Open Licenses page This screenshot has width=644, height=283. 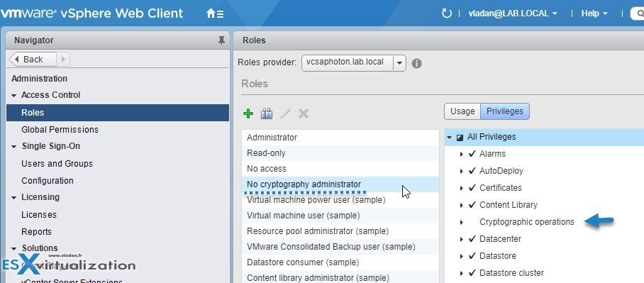click(39, 215)
